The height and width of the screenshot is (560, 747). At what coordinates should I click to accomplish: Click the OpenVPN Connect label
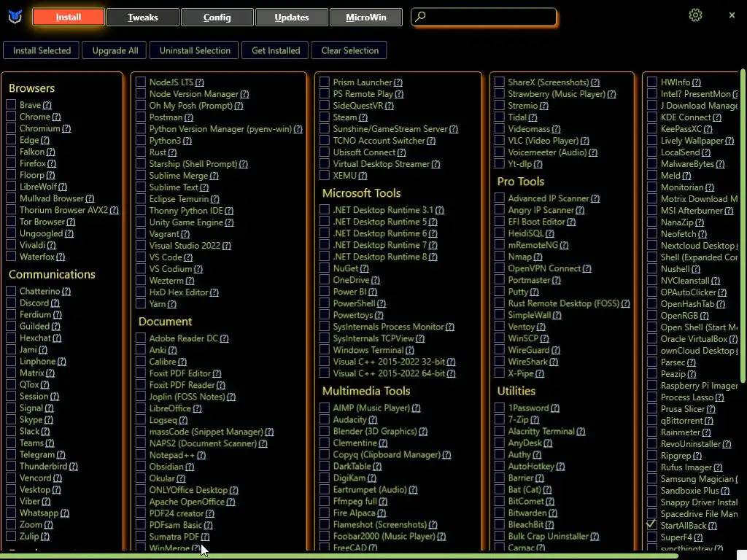pos(544,268)
